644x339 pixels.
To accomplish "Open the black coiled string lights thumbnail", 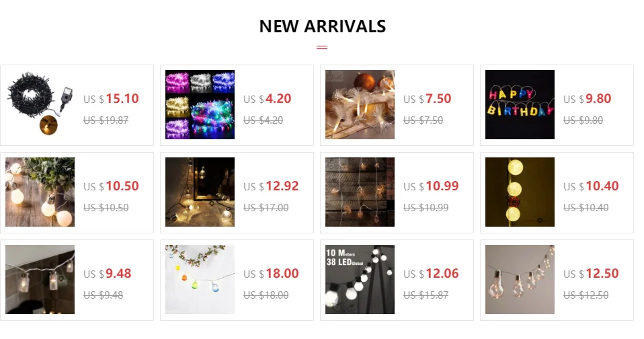I will pos(40,104).
